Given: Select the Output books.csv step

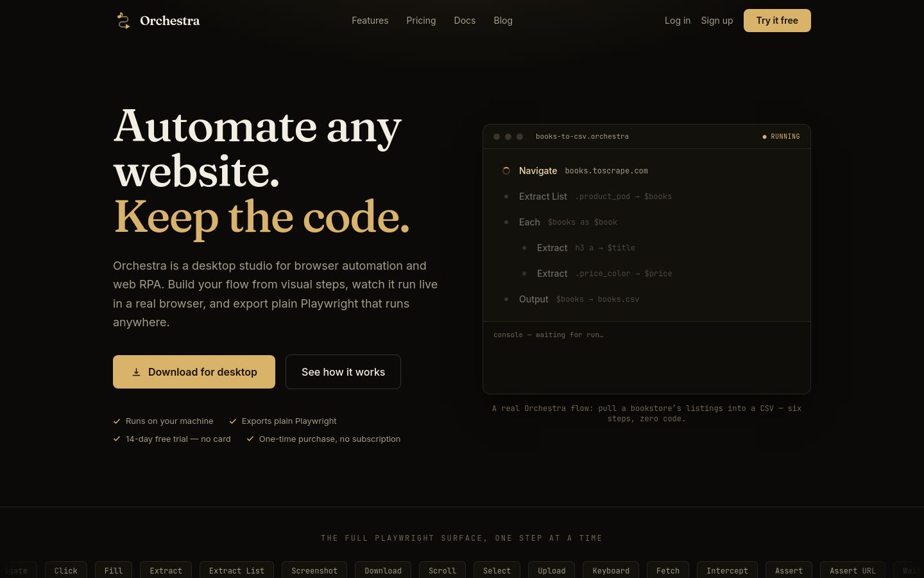Looking at the screenshot, I should [x=647, y=299].
